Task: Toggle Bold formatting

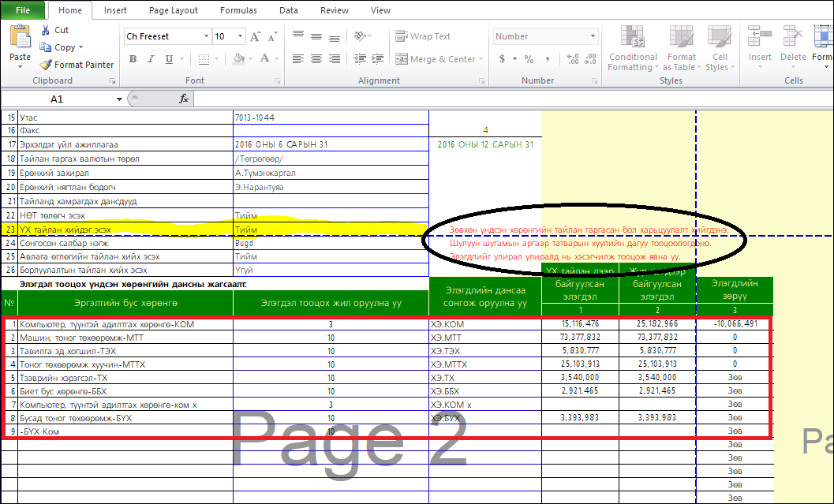Action: pos(133,59)
